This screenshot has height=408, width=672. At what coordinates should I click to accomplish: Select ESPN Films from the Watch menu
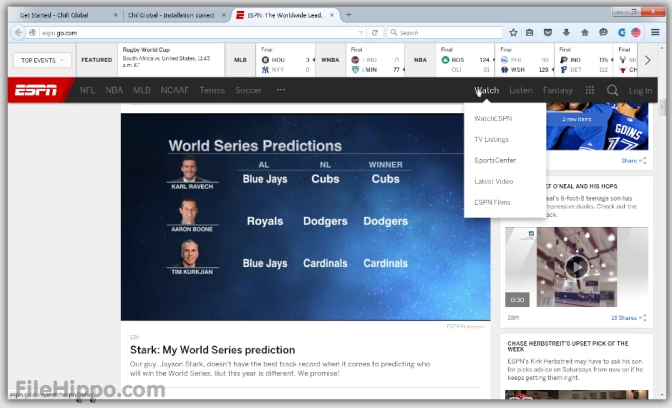pyautogui.click(x=492, y=202)
